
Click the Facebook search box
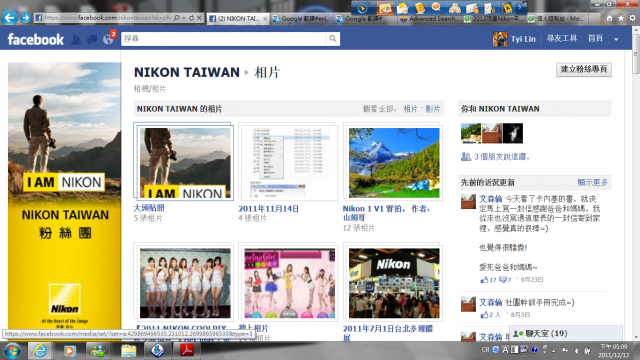224,39
